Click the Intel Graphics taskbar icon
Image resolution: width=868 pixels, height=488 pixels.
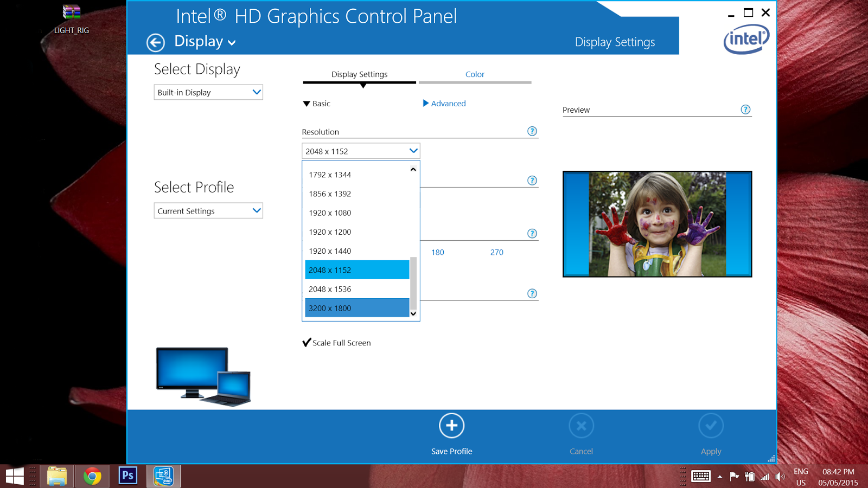pos(163,477)
